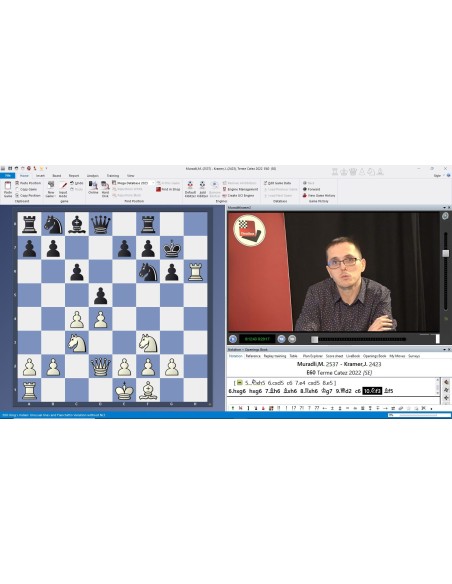The height and width of the screenshot is (584, 452).
Task: Click the Undo button in the ribbon
Action: 77,183
